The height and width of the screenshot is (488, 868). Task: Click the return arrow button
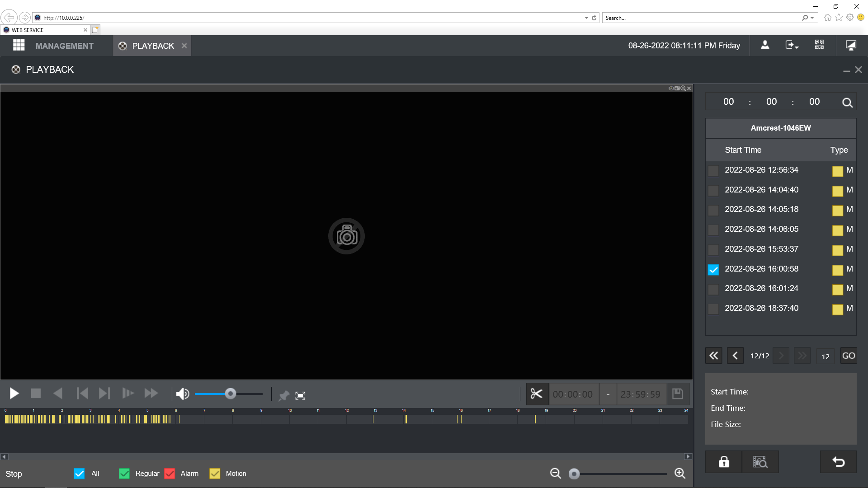coord(839,462)
